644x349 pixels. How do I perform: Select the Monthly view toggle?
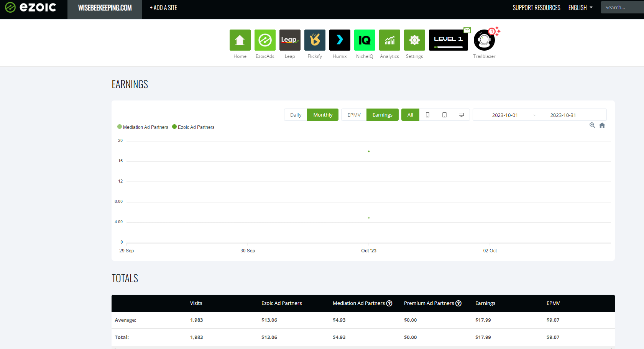[x=323, y=115]
